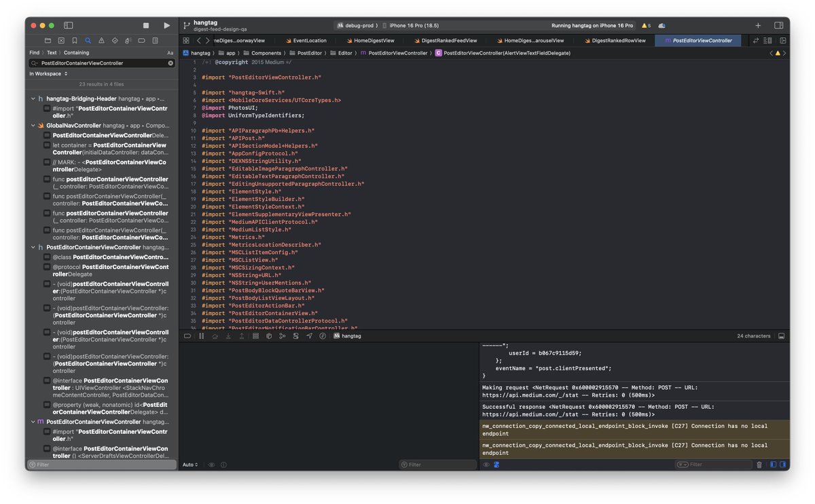Go forward in editor history
The height and width of the screenshot is (504, 815).
pyautogui.click(x=208, y=41)
